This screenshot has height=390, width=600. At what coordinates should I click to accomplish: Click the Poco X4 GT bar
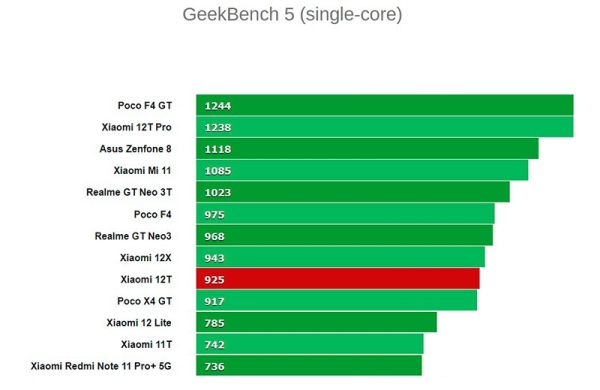click(x=337, y=300)
